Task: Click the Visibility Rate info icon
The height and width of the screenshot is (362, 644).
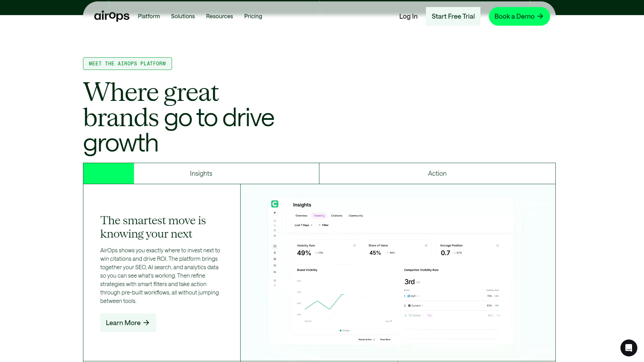Action: click(x=355, y=246)
